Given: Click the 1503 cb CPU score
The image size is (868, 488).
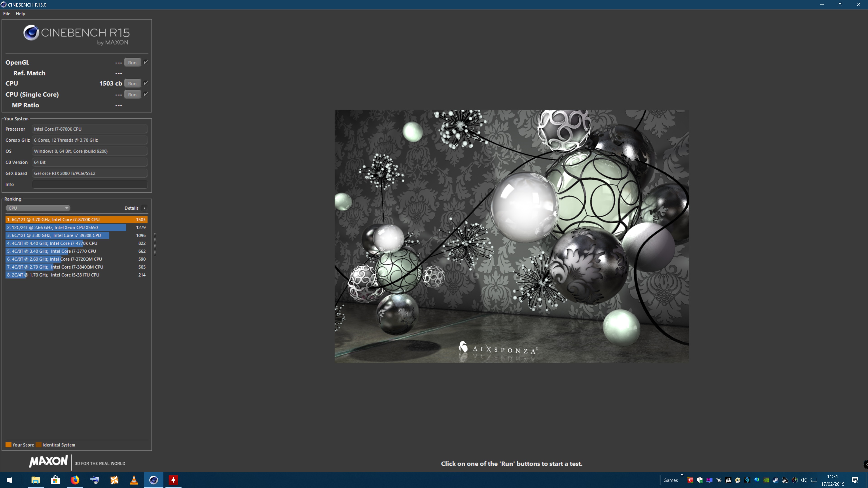Looking at the screenshot, I should pos(111,84).
